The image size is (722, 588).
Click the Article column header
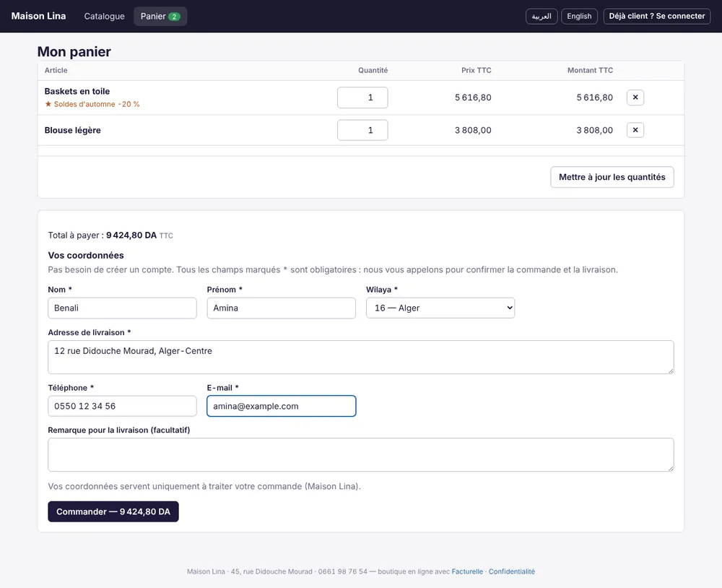point(56,70)
